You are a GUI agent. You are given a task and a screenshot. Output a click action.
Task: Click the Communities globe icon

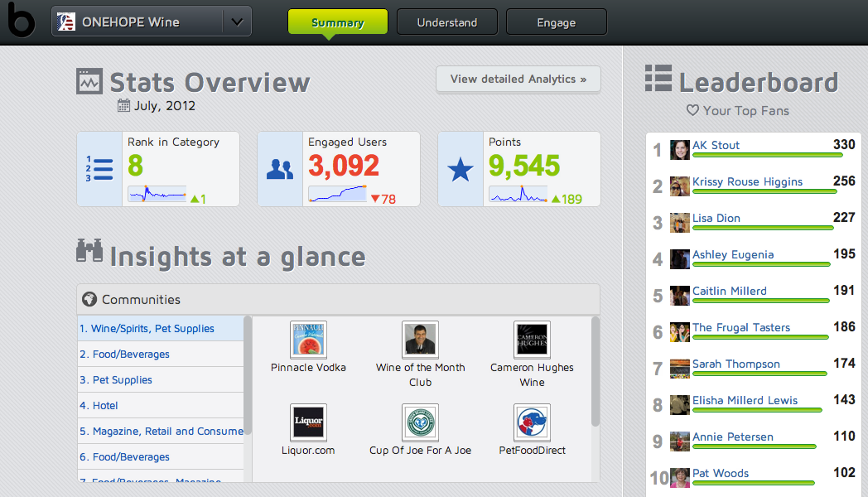[89, 299]
